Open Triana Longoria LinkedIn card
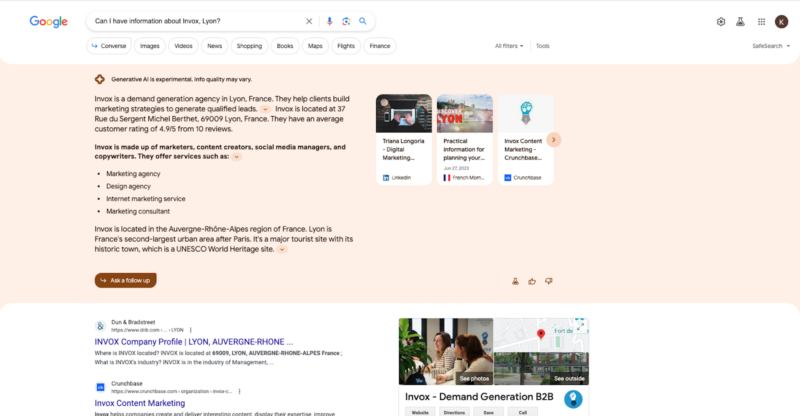Image resolution: width=800 pixels, height=416 pixels. [404, 139]
